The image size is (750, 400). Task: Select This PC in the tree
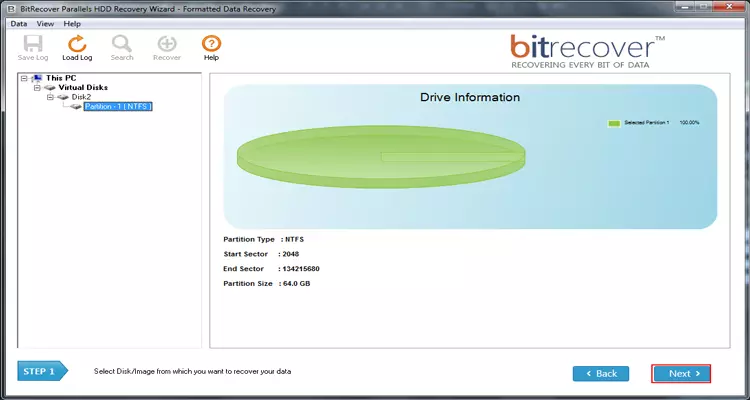coord(61,78)
